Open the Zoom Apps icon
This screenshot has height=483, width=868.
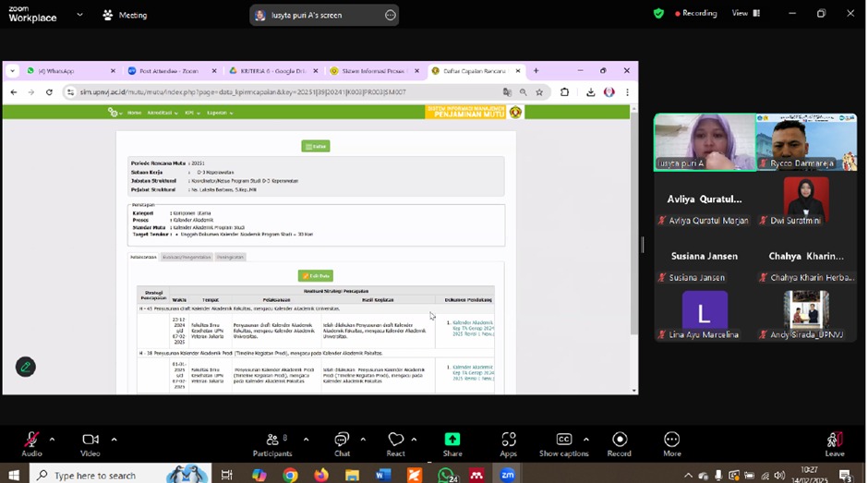(x=509, y=440)
